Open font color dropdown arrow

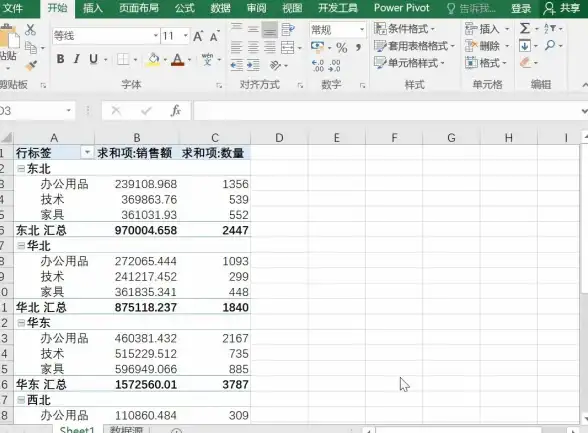point(189,60)
